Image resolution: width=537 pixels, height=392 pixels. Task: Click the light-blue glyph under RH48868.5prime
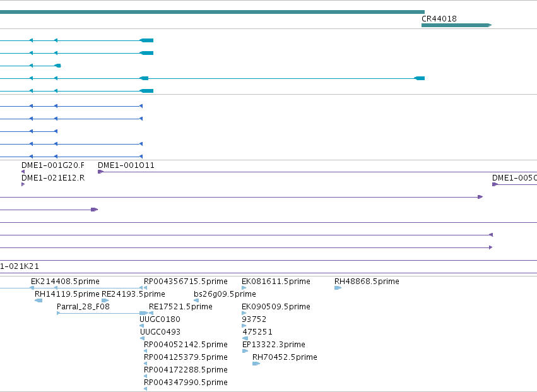pyautogui.click(x=338, y=288)
